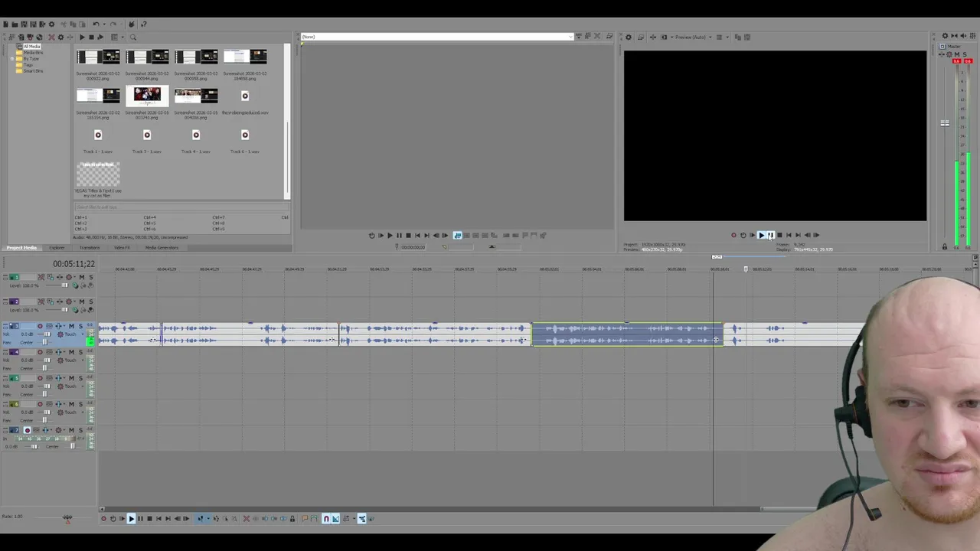
Task: Stop playback in the Video Preview transport
Action: pyautogui.click(x=780, y=235)
